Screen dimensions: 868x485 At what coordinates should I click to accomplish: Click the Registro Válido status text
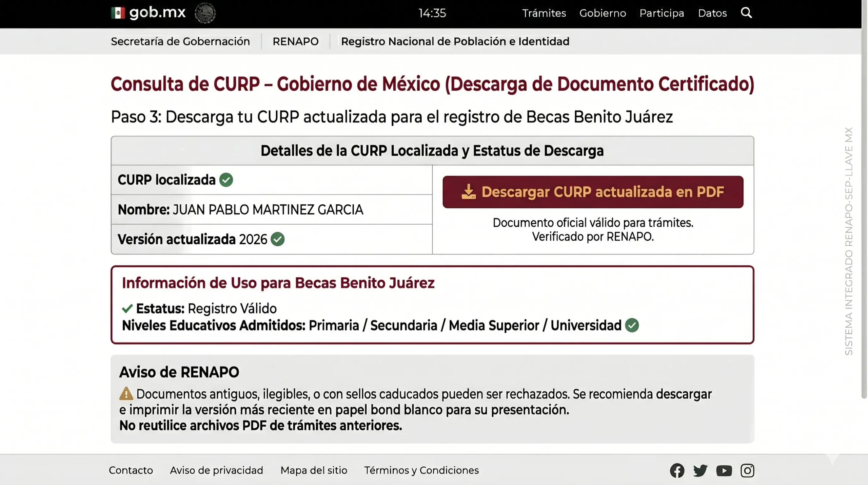232,309
